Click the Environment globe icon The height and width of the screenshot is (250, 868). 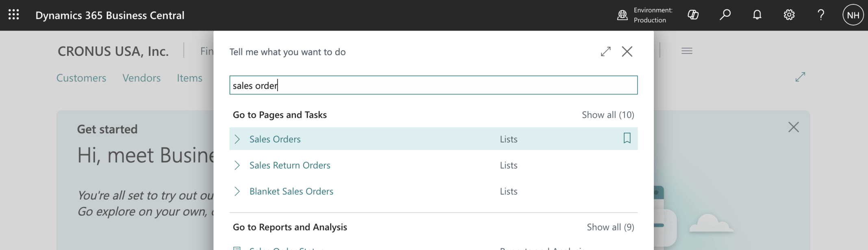pos(622,15)
